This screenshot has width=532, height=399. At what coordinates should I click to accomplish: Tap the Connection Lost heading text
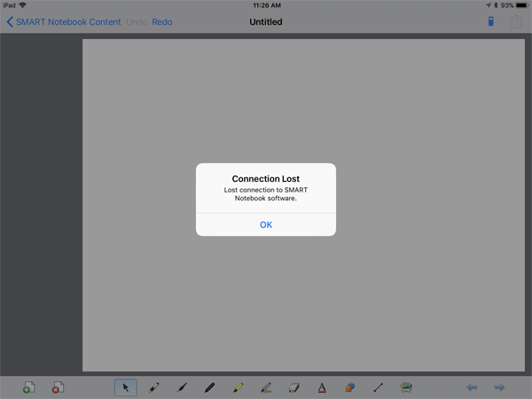(x=266, y=179)
